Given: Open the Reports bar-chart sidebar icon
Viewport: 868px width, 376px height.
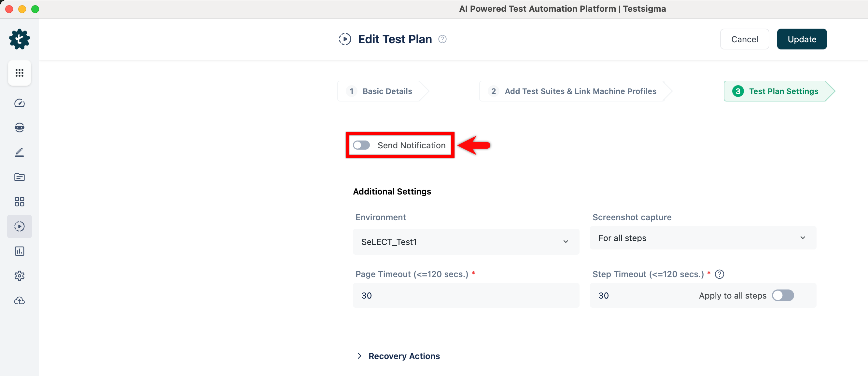Looking at the screenshot, I should (x=19, y=251).
